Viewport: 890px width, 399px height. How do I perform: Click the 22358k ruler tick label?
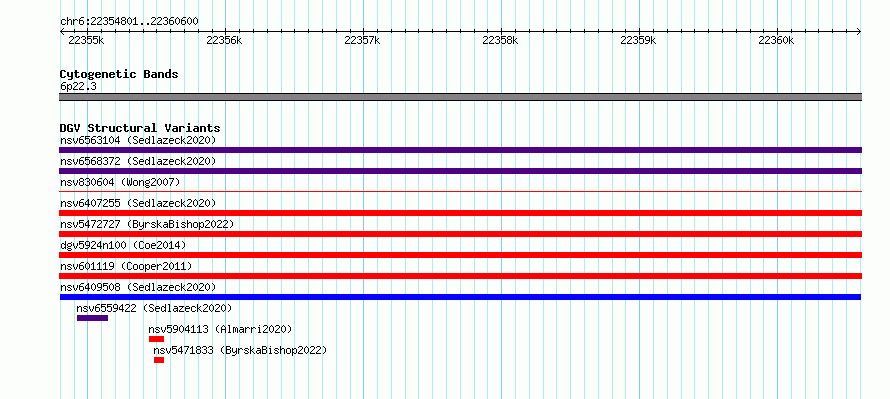(x=500, y=40)
